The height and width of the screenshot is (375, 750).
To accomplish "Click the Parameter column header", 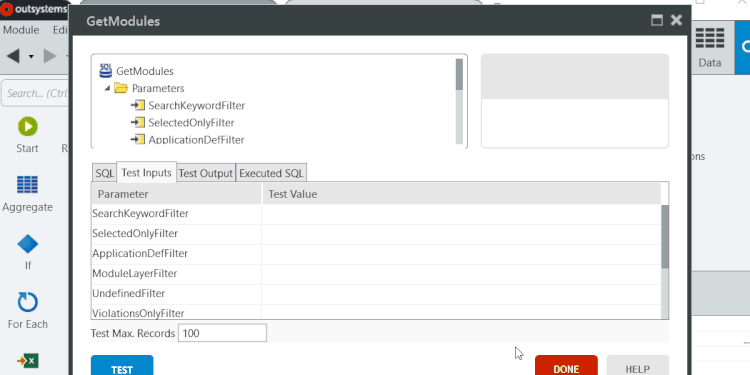I will tap(176, 194).
